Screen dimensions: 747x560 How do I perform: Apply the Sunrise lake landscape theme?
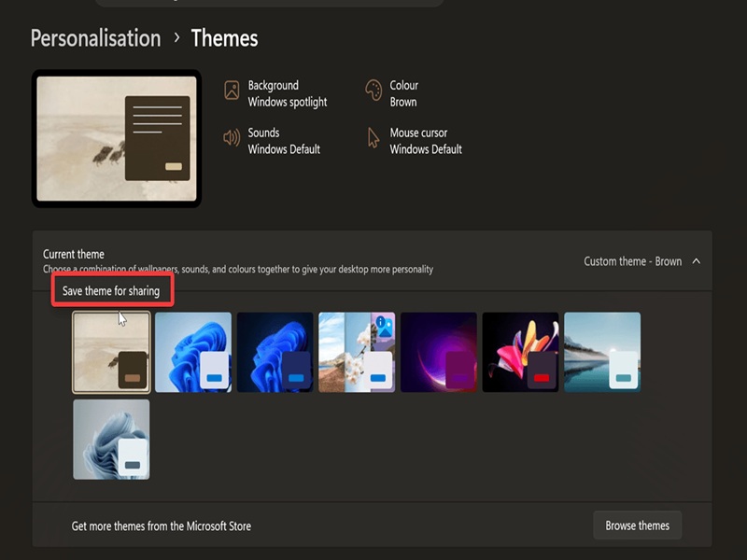602,353
